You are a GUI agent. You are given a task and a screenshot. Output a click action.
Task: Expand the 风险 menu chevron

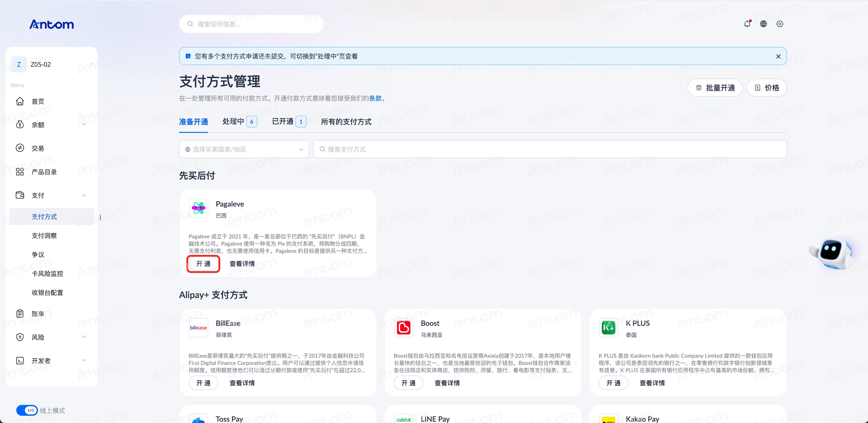pyautogui.click(x=83, y=337)
